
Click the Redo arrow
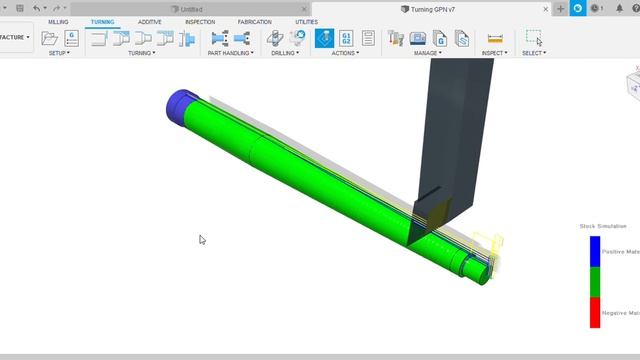click(x=57, y=8)
